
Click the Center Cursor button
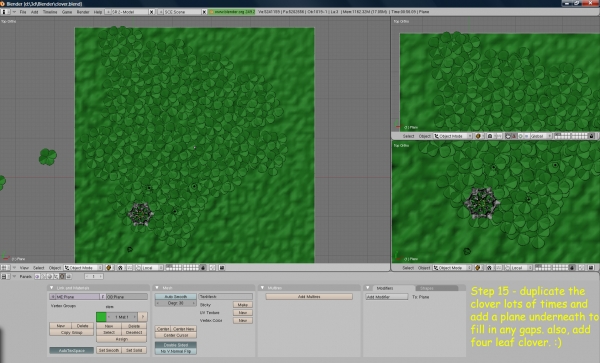176,335
